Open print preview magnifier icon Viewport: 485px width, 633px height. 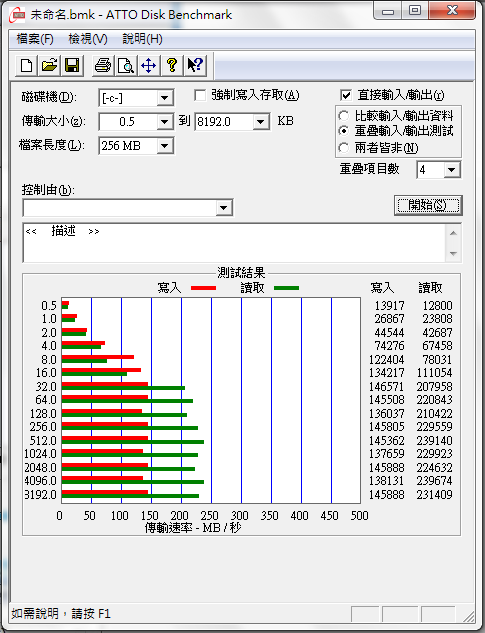(126, 65)
